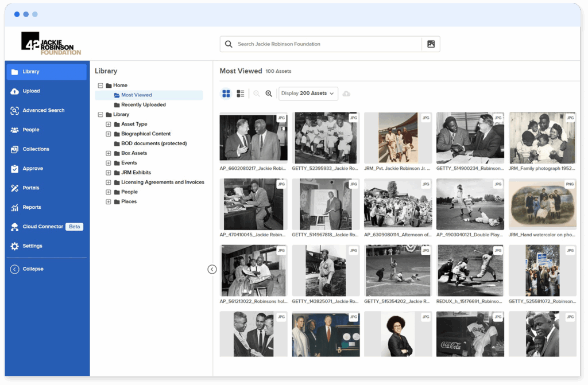
Task: Open the Approve section
Action: pyautogui.click(x=47, y=169)
